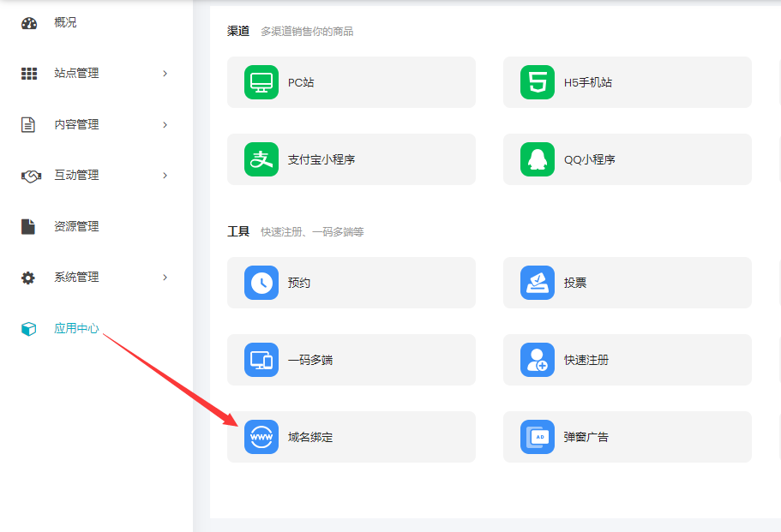781x532 pixels.
Task: Click the 快速注册 user-plus icon
Action: coord(538,360)
